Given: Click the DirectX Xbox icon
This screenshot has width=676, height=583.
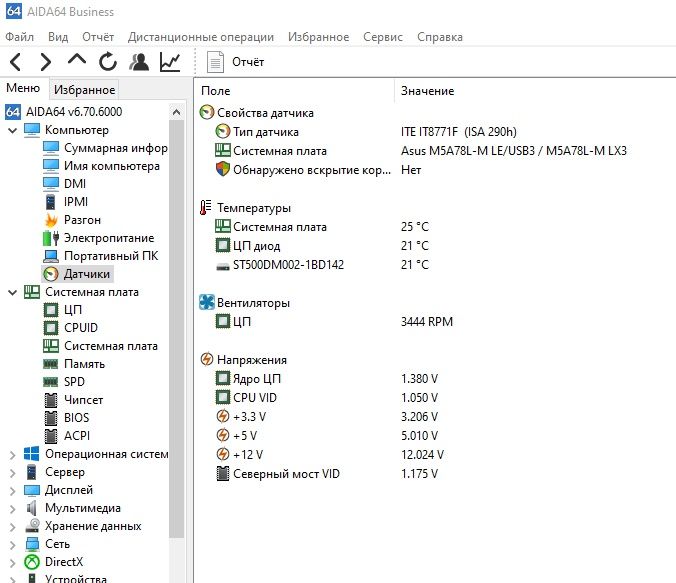Looking at the screenshot, I should click(31, 562).
